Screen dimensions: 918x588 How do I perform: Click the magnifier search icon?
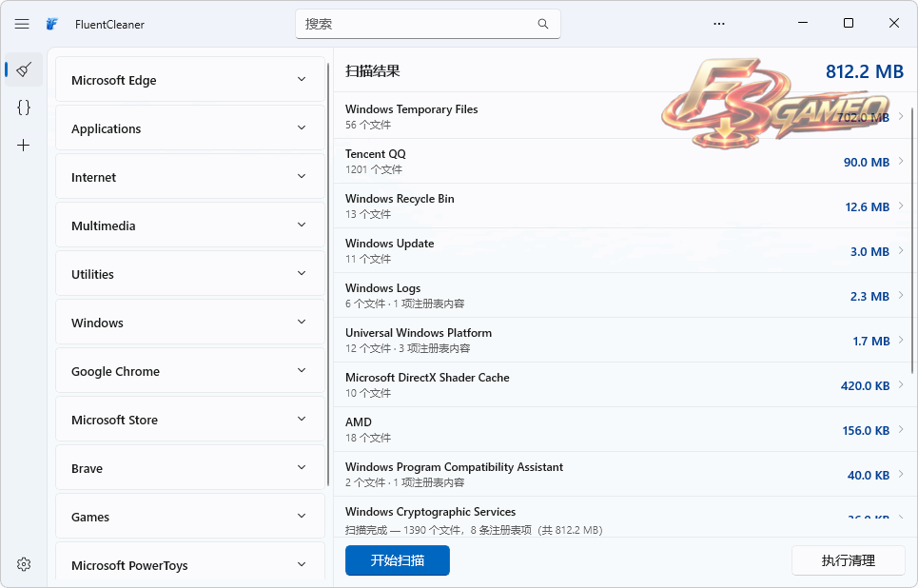point(543,24)
